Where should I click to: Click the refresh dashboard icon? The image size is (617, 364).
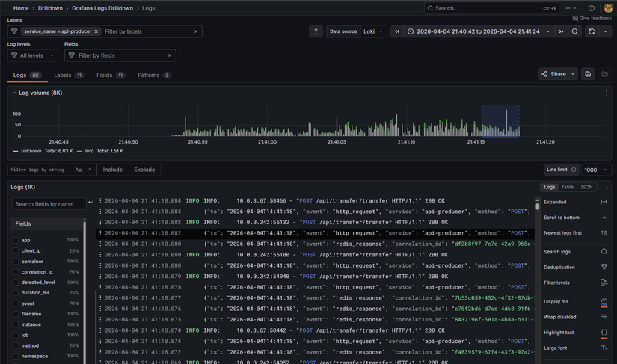(x=592, y=31)
